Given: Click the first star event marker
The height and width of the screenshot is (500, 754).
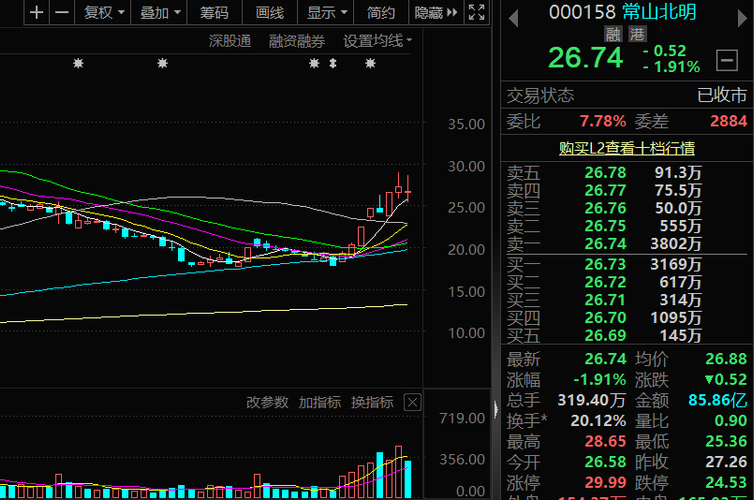Looking at the screenshot, I should pos(78,63).
